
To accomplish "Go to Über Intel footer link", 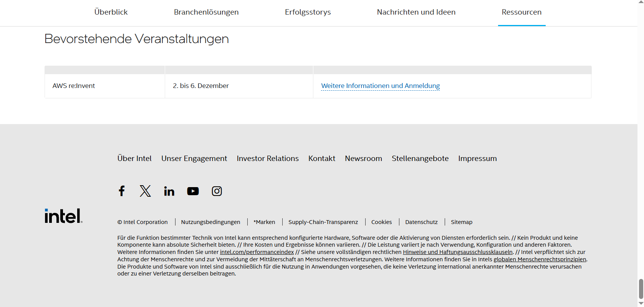I will pos(134,158).
